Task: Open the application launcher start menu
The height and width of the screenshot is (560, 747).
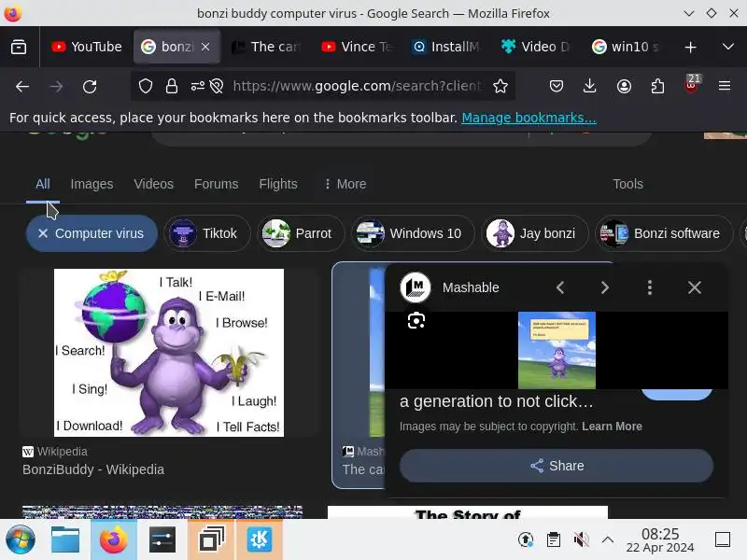Action: 20,539
